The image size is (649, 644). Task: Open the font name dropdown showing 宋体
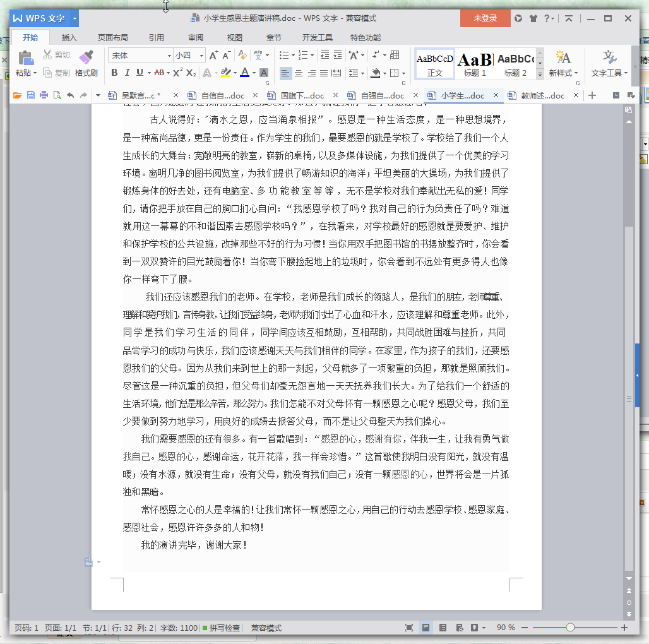click(140, 56)
